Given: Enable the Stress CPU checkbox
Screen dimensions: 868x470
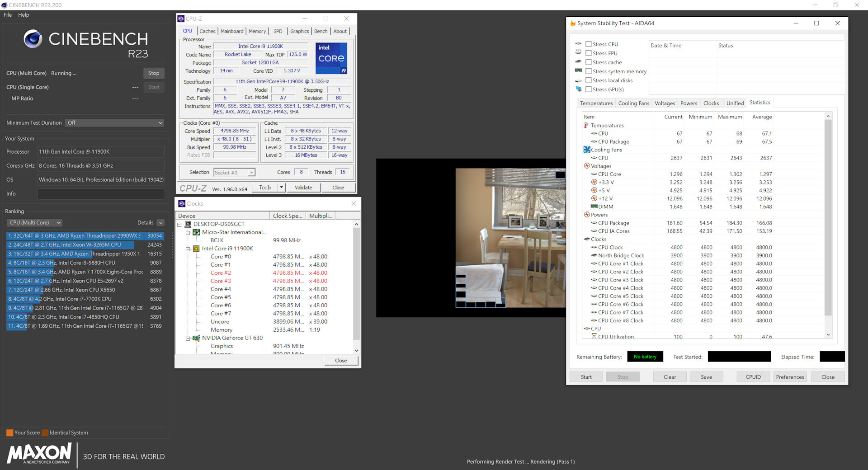Looking at the screenshot, I should coord(589,44).
